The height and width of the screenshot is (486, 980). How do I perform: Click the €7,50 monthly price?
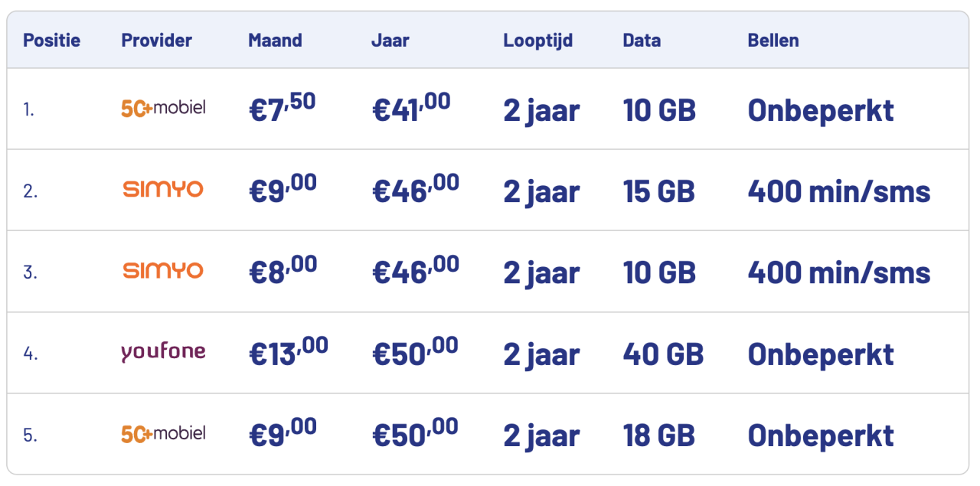coord(282,109)
